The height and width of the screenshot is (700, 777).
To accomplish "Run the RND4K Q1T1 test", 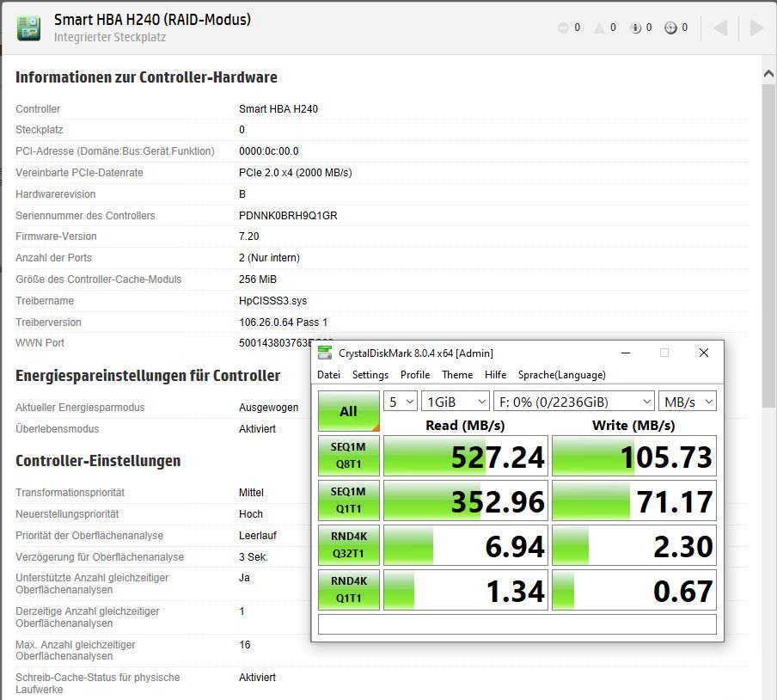I will point(349,589).
